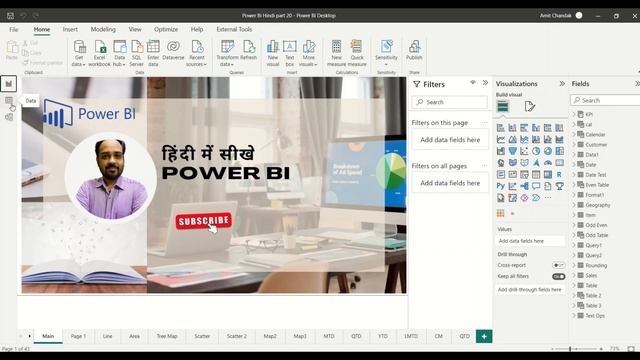Click the Values data fields well
Screen dimensions: 640x360
pos(530,241)
